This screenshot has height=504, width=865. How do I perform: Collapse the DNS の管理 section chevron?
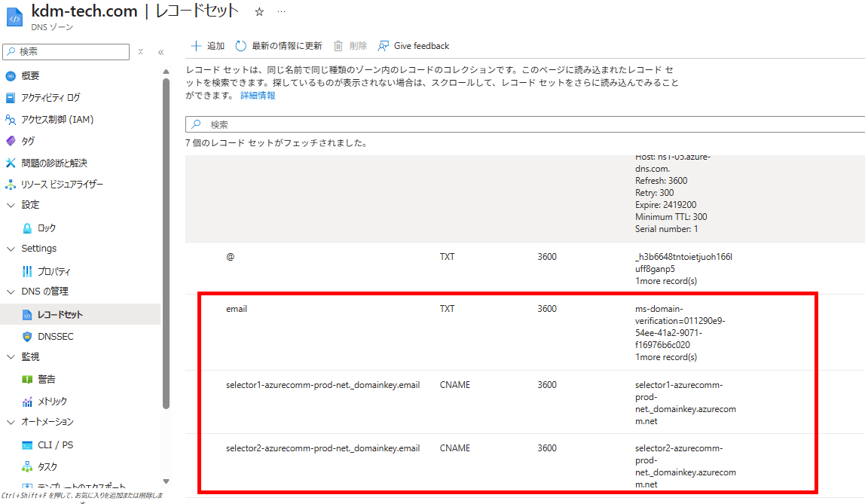tap(11, 292)
